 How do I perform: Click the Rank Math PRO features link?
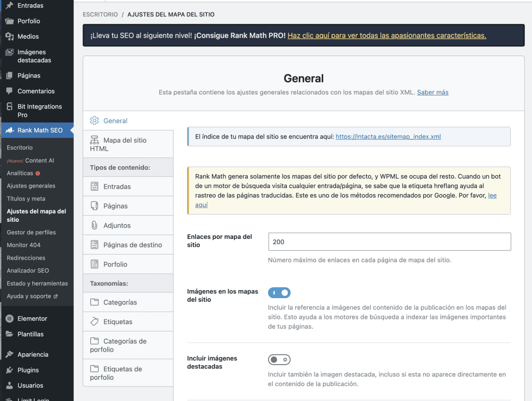[x=387, y=35]
